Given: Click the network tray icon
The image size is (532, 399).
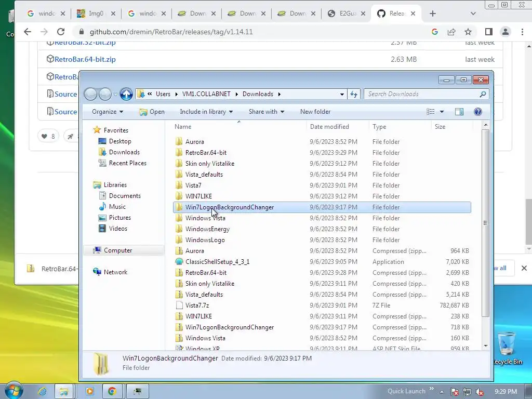Looking at the screenshot, I should 467,392.
